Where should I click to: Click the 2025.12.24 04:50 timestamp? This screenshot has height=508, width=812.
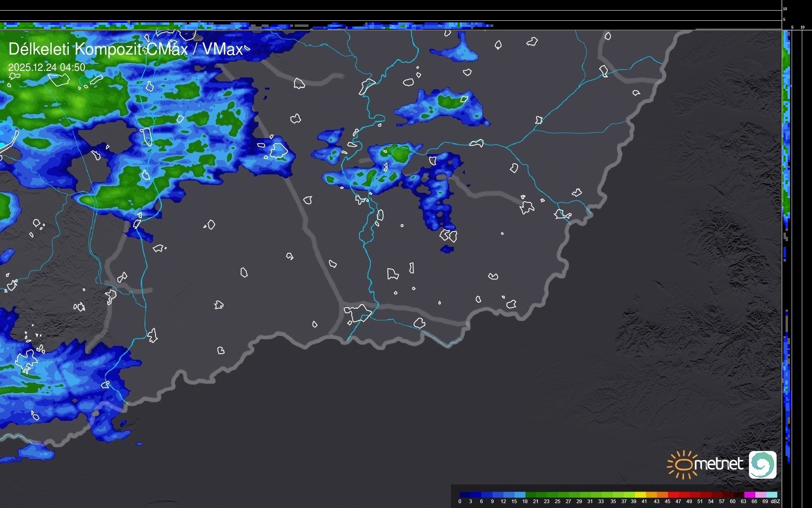46,67
